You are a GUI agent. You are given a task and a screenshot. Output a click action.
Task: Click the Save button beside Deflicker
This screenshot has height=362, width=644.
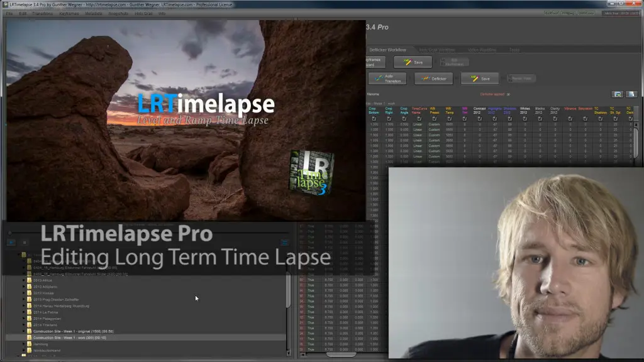pos(480,79)
